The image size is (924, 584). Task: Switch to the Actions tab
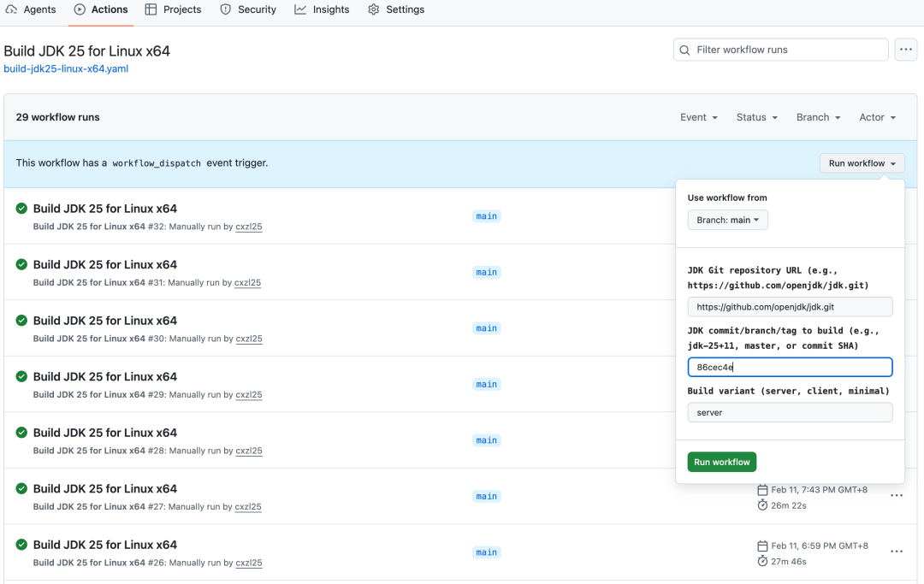coord(101,9)
